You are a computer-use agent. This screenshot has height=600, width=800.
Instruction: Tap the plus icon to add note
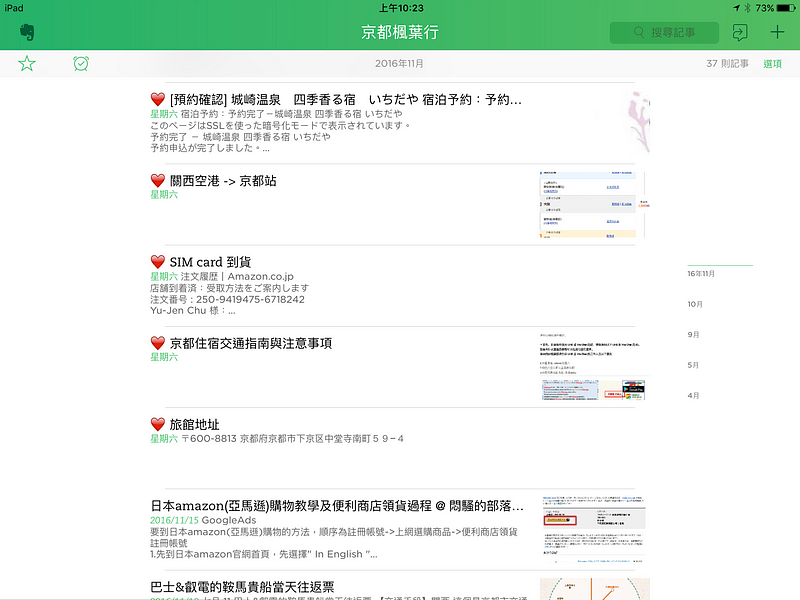click(778, 32)
